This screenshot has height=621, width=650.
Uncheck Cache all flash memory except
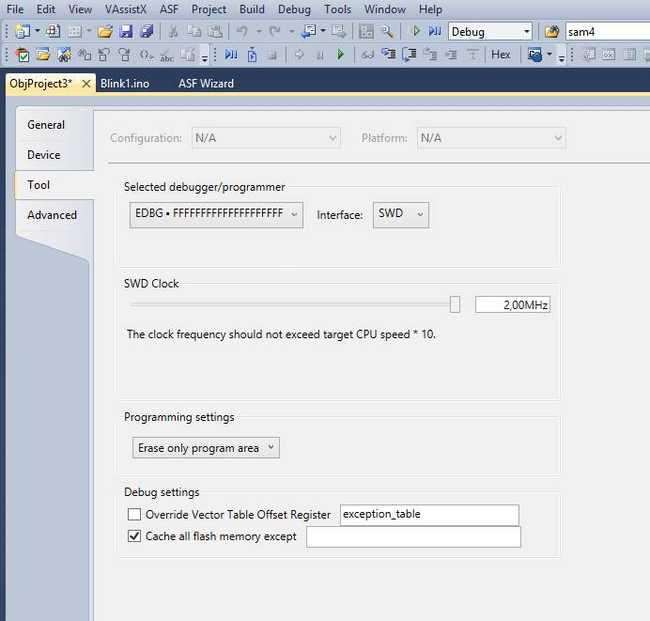[x=135, y=537]
